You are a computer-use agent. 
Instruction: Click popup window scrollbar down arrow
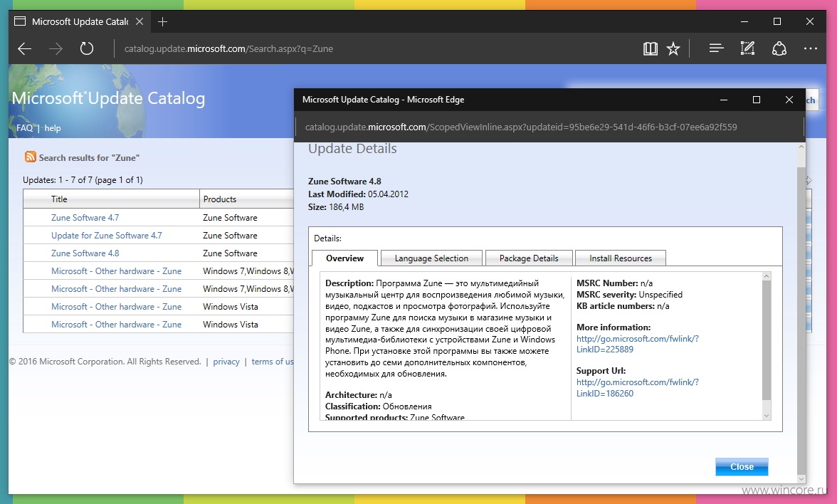(801, 479)
